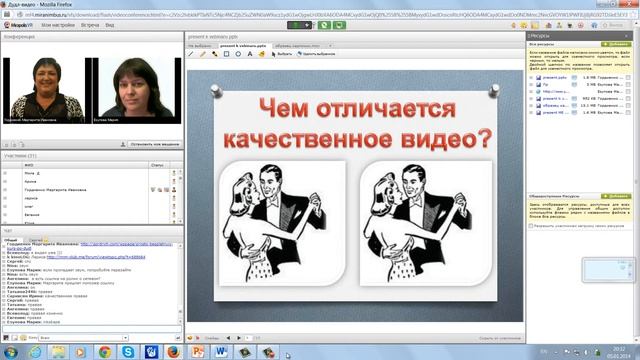Click the 'Статус' column header in participants
640x360 pixels.
pyautogui.click(x=158, y=165)
